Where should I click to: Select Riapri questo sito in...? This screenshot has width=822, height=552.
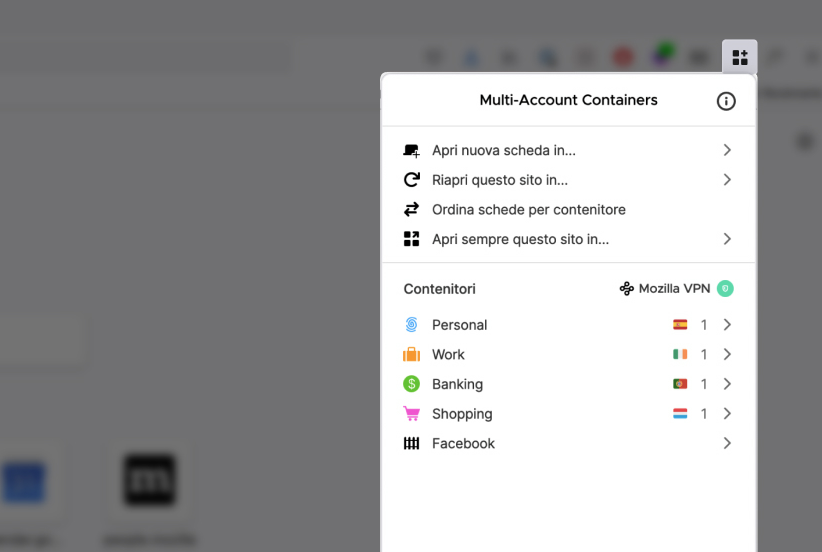point(568,180)
